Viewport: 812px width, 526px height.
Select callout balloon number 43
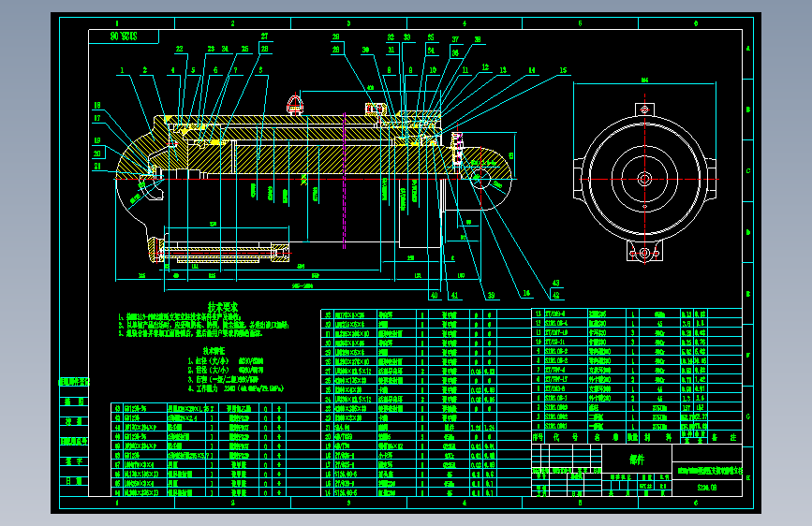(x=555, y=284)
